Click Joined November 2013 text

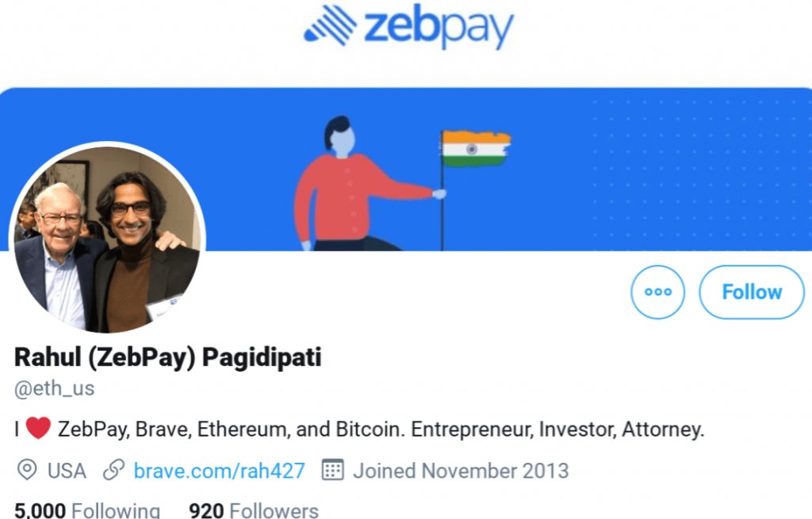tap(462, 470)
